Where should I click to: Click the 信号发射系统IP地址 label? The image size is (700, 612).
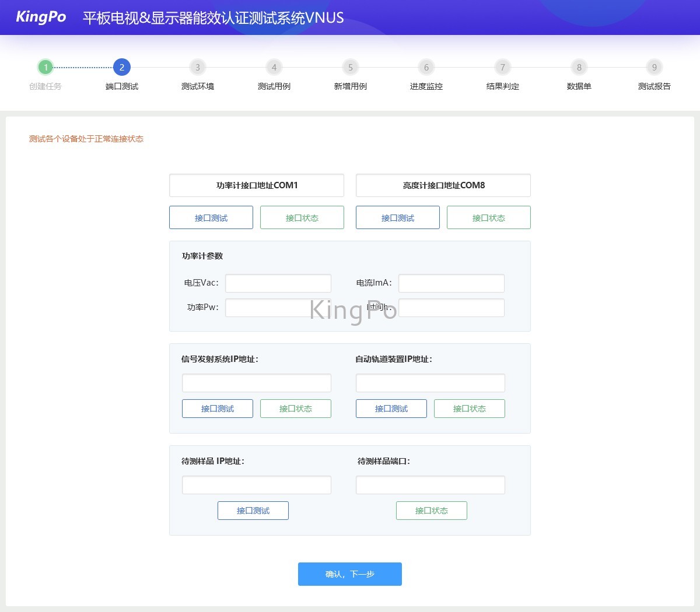[x=220, y=359]
